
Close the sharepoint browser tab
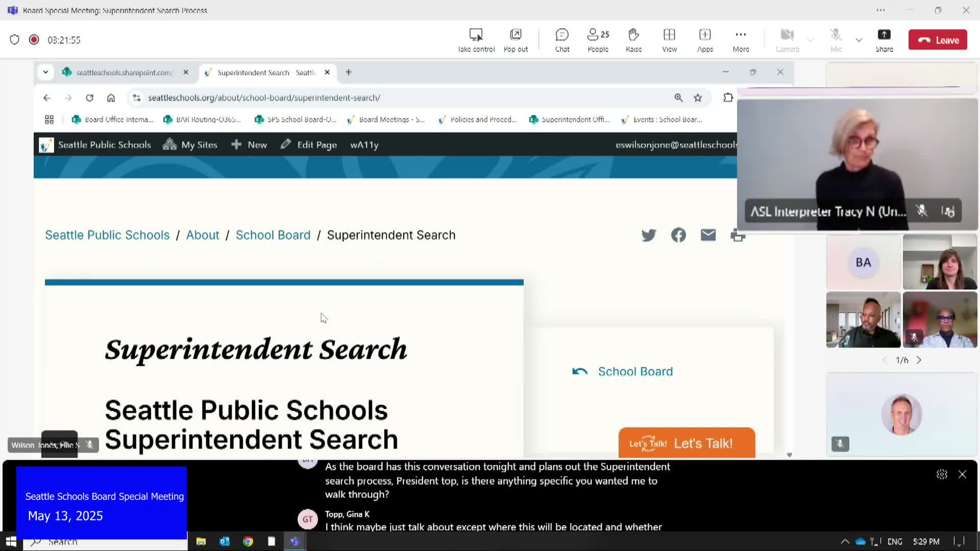[186, 72]
